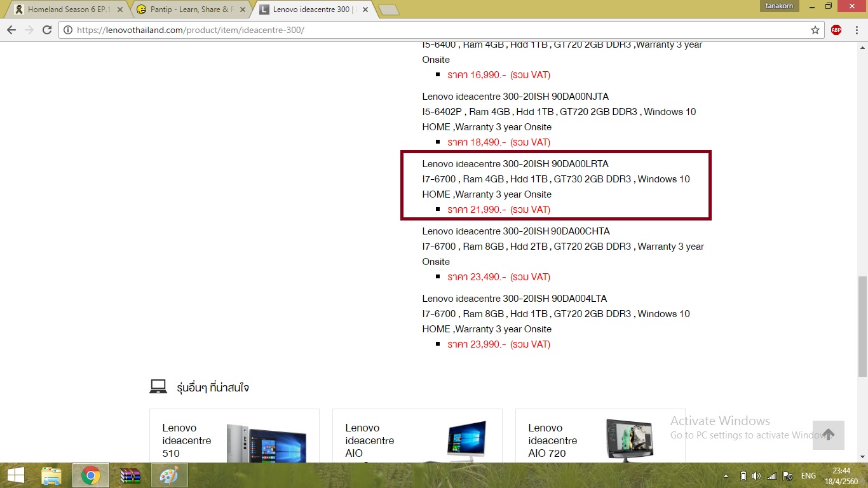Click the Chrome taskbar icon
This screenshot has height=488, width=868.
pyautogui.click(x=90, y=475)
